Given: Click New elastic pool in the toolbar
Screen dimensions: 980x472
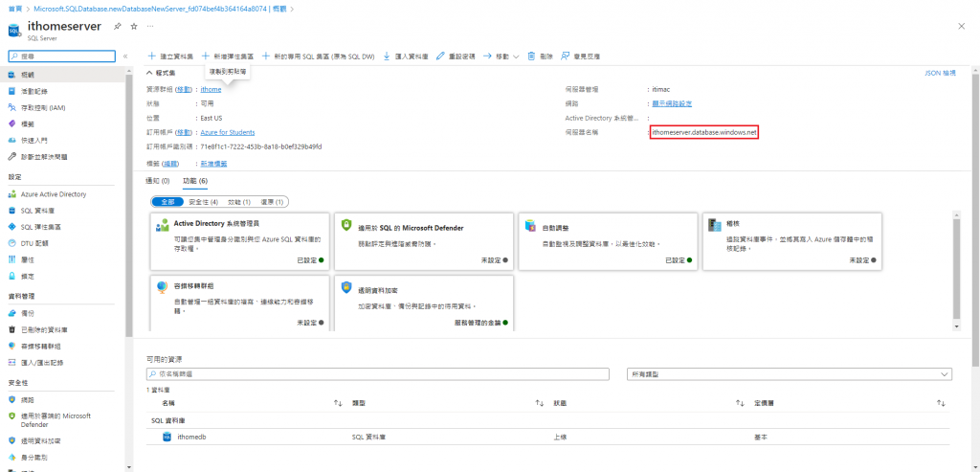Looking at the screenshot, I should point(228,56).
